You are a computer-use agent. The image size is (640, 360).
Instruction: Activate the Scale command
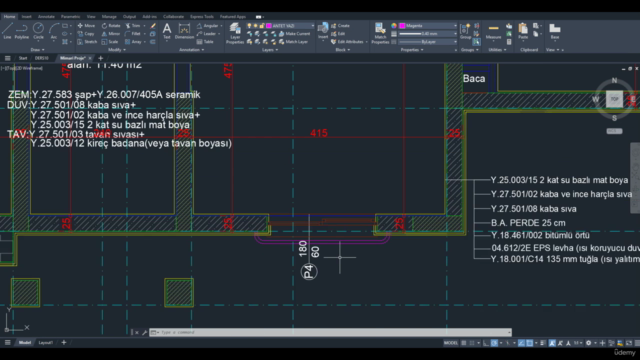pos(110,42)
